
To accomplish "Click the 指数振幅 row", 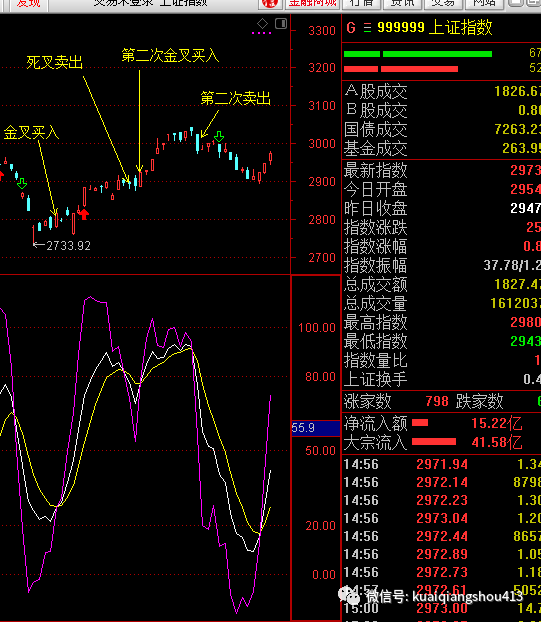I will [441, 265].
